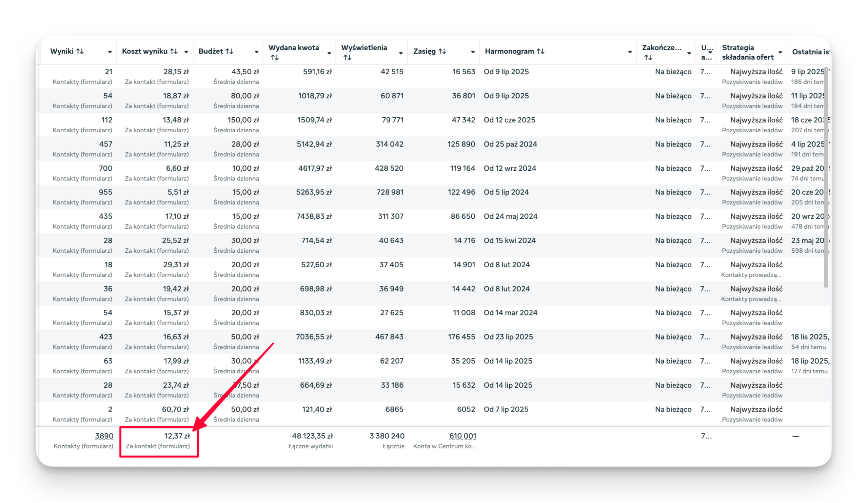Open the Harmonogram column dropdown arrow
Viewport: 868px width, 503px height.
click(630, 52)
